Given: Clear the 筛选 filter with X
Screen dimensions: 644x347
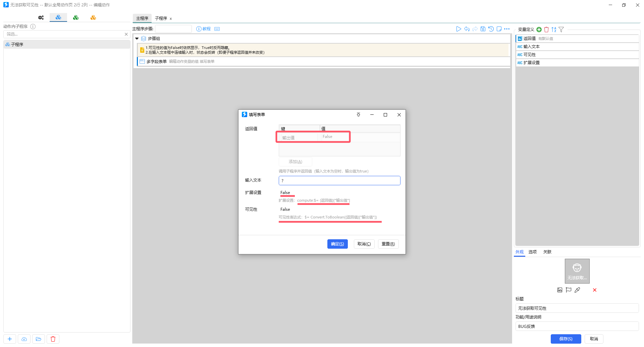Looking at the screenshot, I should click(126, 34).
